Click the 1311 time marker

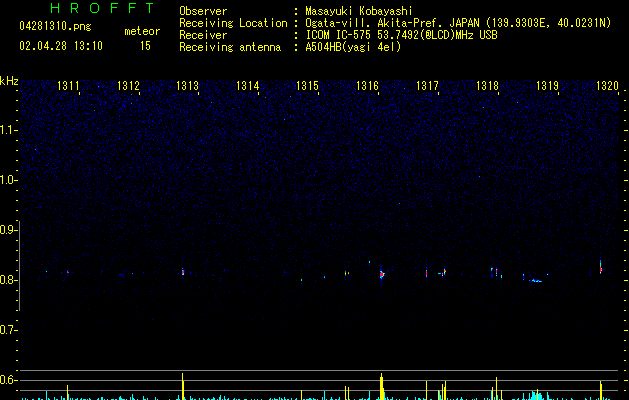(68, 86)
